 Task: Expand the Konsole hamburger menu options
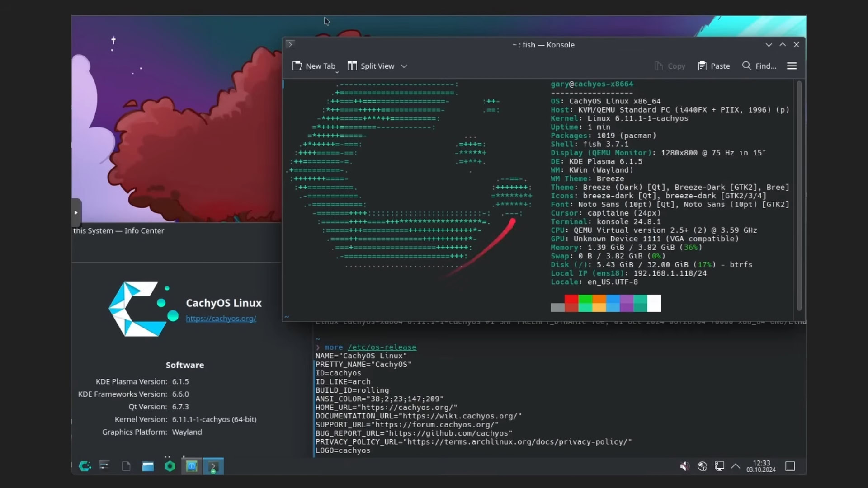tap(792, 66)
